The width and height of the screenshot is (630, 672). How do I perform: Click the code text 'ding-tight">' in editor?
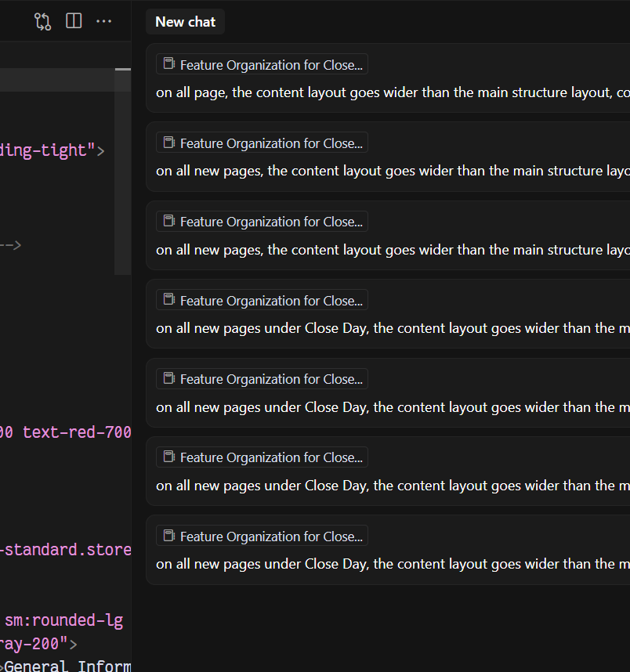pos(52,151)
